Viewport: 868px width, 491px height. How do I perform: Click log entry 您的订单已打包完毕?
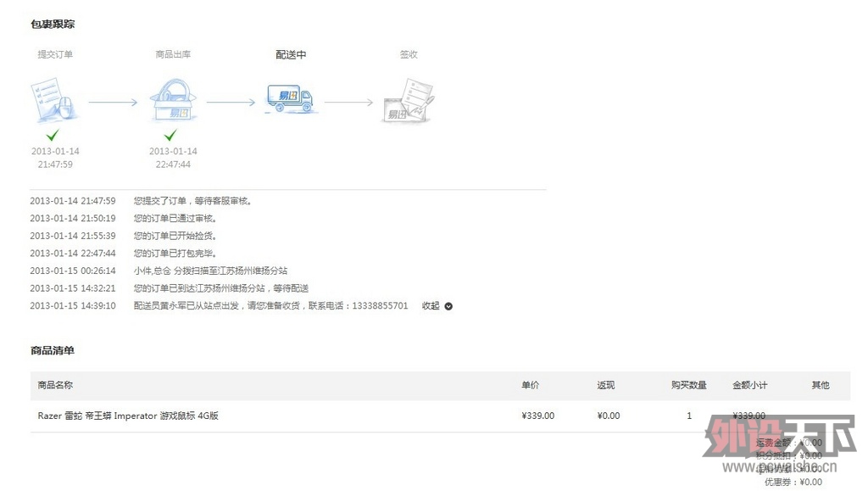point(175,253)
